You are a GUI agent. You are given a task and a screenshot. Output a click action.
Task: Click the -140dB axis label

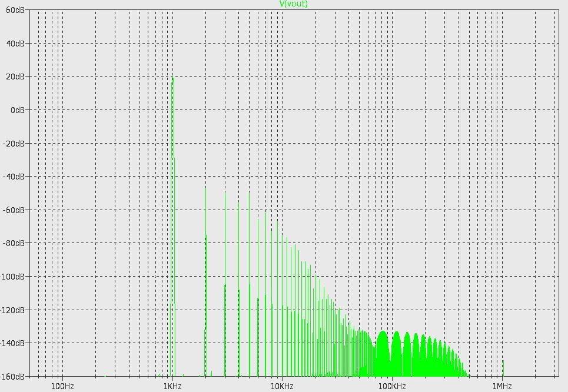point(13,343)
